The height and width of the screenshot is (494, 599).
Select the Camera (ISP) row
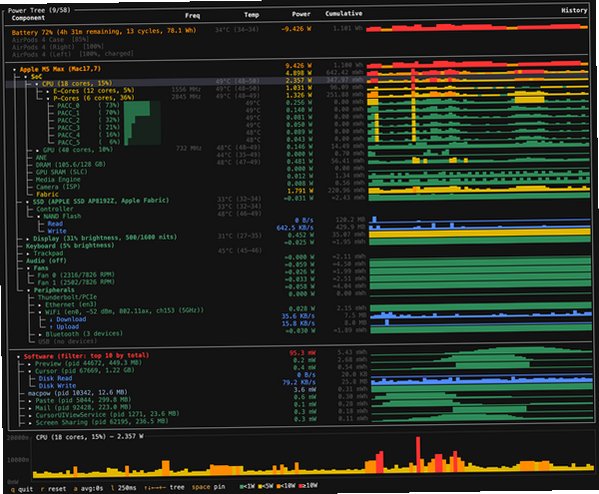click(58, 187)
